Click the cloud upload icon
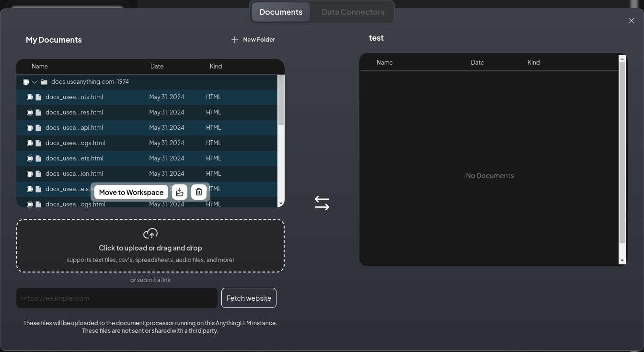The image size is (644, 352). (x=150, y=233)
